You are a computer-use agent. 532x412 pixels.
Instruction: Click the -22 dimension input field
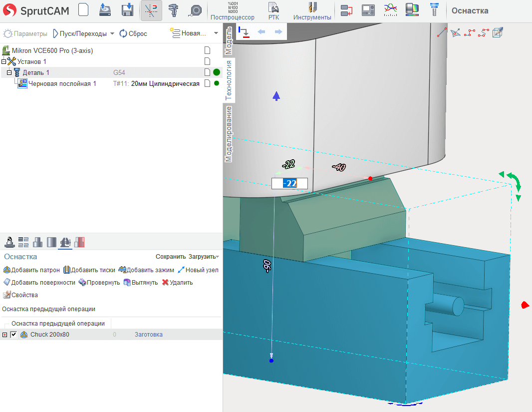(289, 183)
